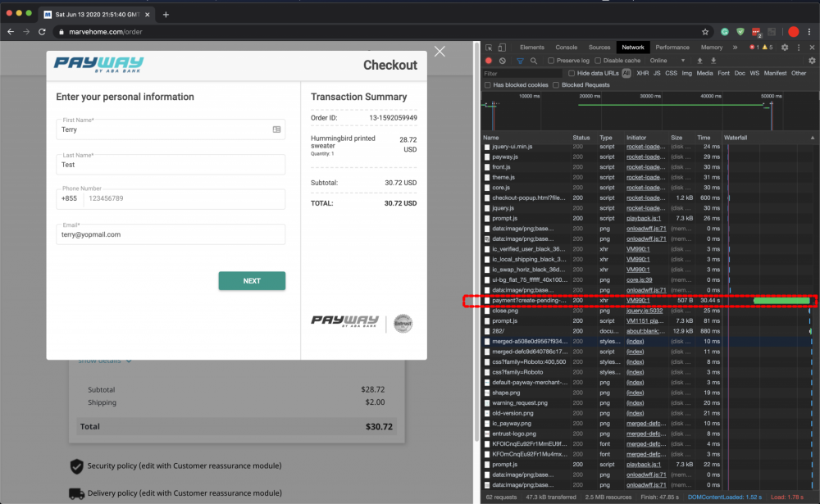
Task: Open the jquery.js:5032 initiator link
Action: pyautogui.click(x=645, y=311)
